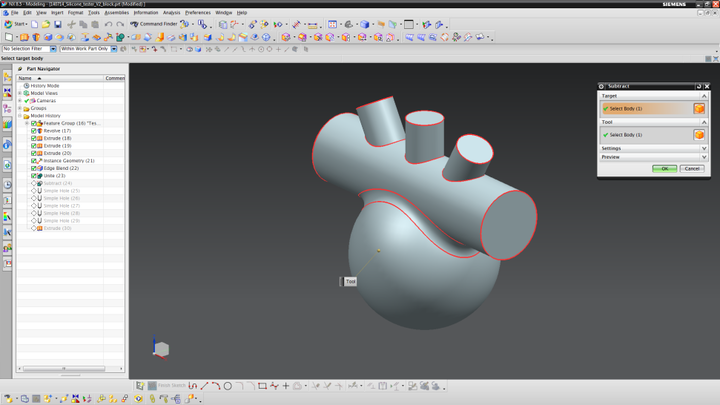Click the Target Select Body cube icon
The image size is (720, 405).
tap(699, 108)
